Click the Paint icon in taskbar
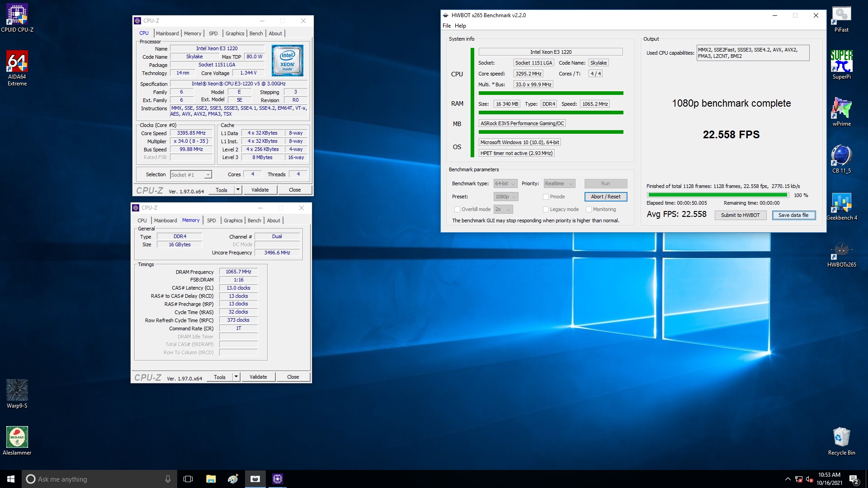The height and width of the screenshot is (488, 868). (233, 479)
